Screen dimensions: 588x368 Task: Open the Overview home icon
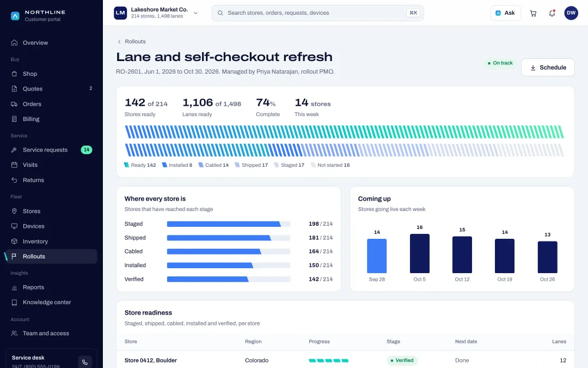(14, 43)
